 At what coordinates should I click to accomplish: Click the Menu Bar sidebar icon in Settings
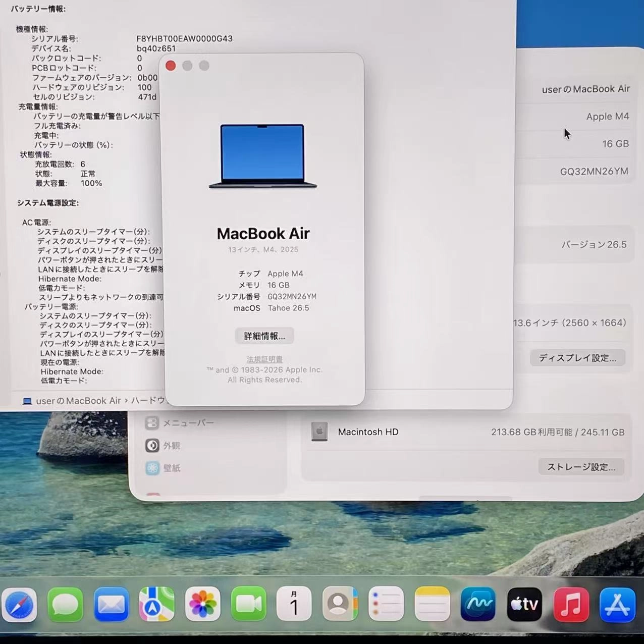152,423
